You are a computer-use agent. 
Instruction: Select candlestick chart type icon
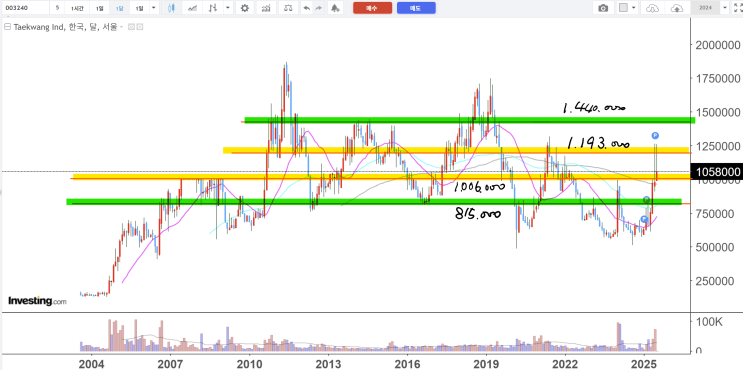point(172,8)
